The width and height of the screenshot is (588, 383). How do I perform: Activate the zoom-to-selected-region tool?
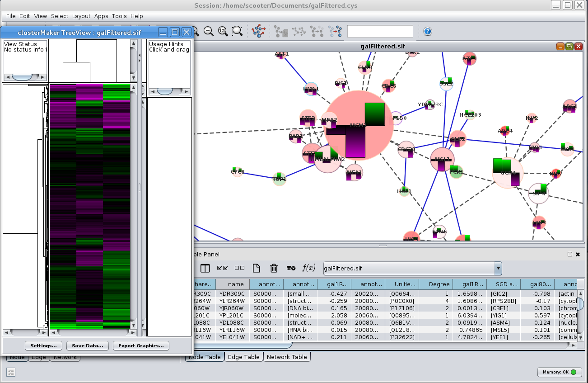tap(237, 31)
